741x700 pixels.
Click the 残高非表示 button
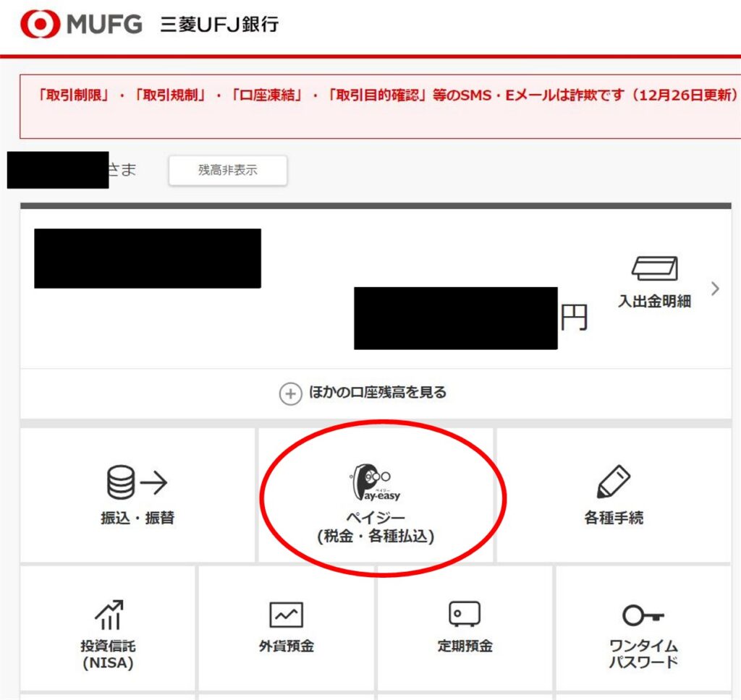(x=228, y=170)
